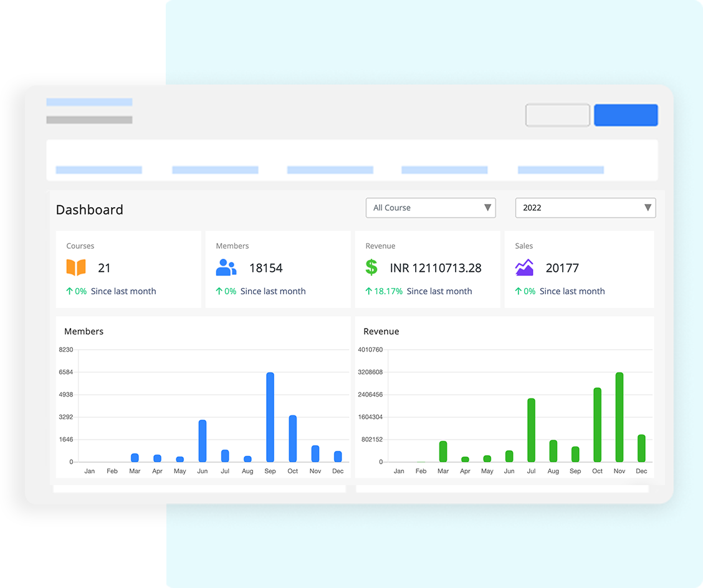Click the first navigation item in the navbar
This screenshot has height=588, width=703.
pyautogui.click(x=98, y=169)
